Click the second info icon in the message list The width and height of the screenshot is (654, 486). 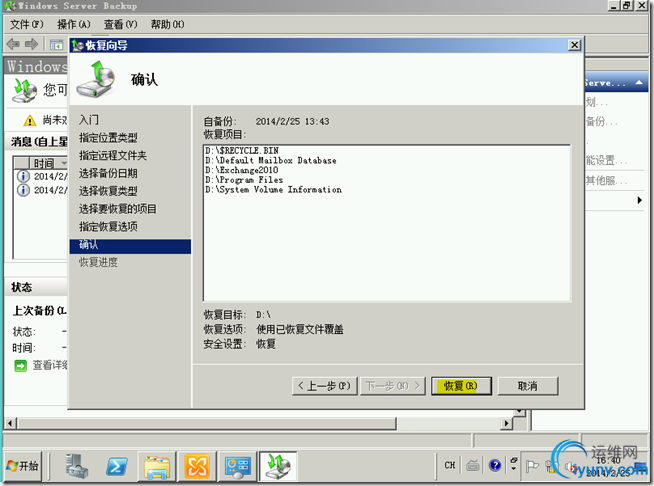tap(23, 190)
